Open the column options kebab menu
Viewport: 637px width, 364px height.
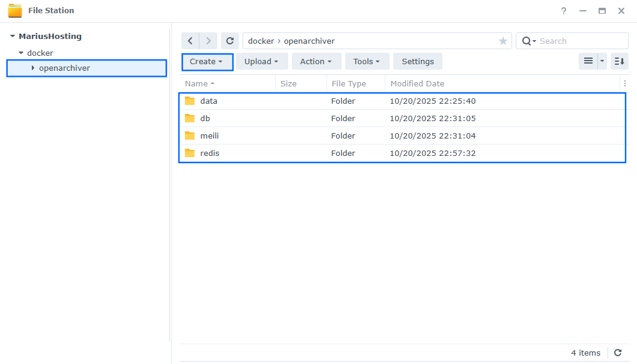[624, 83]
